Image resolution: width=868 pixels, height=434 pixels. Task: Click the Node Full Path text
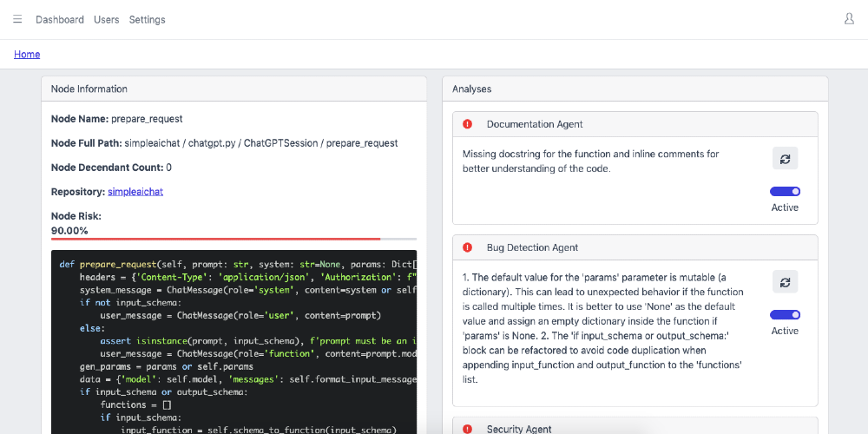coord(224,143)
